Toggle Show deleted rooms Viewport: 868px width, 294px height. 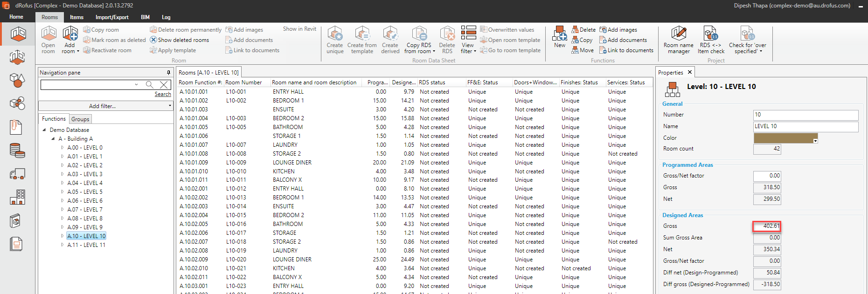pos(180,40)
